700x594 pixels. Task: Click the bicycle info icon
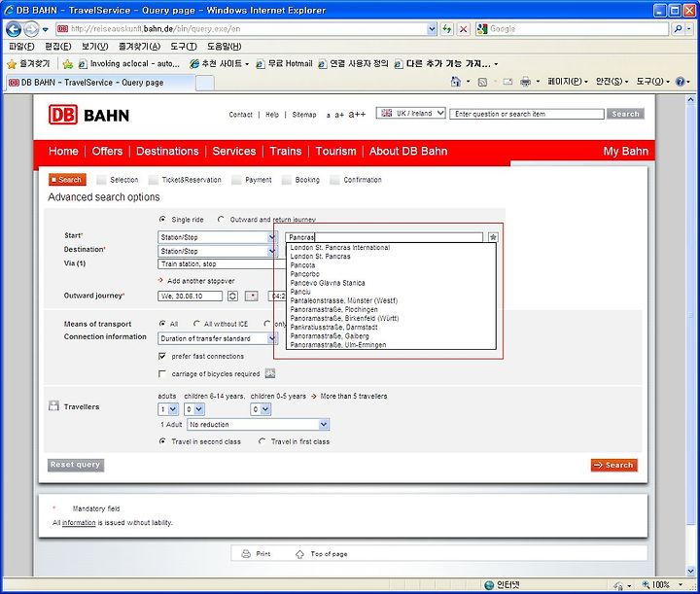(x=269, y=373)
